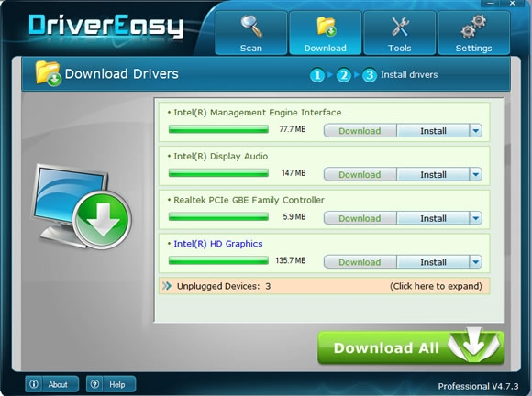532x396 pixels.
Task: Install the Intel Display Audio driver
Action: point(433,174)
